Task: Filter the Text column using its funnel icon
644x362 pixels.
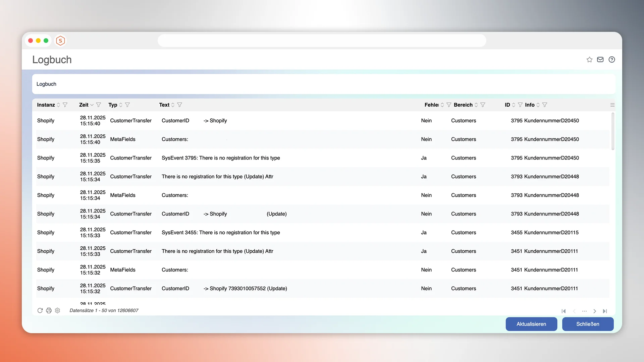Action: coord(180,105)
